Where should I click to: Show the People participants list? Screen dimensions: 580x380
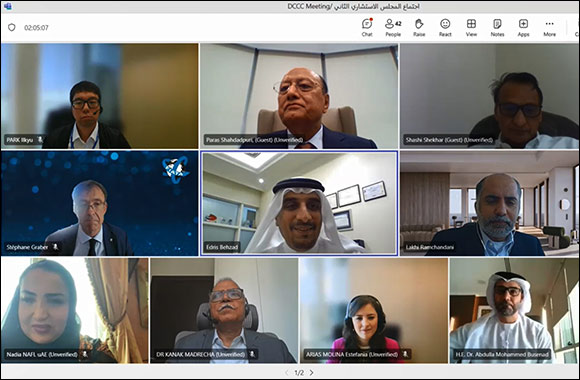click(x=393, y=28)
